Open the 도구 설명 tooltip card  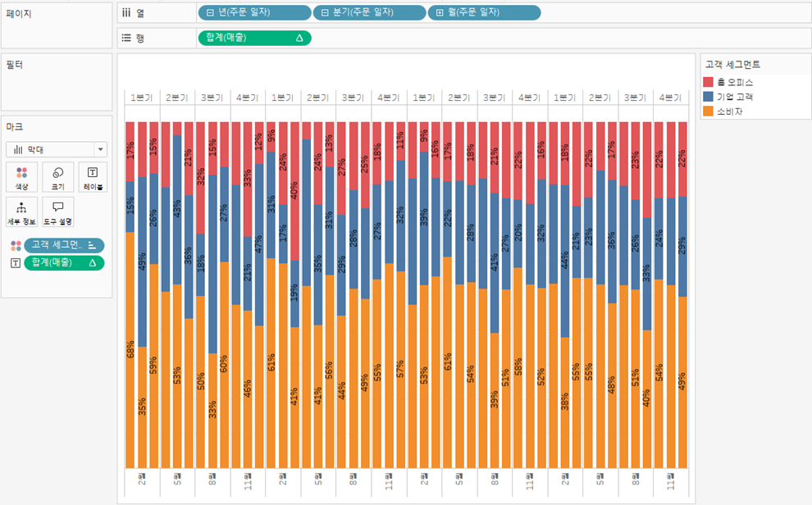point(57,212)
